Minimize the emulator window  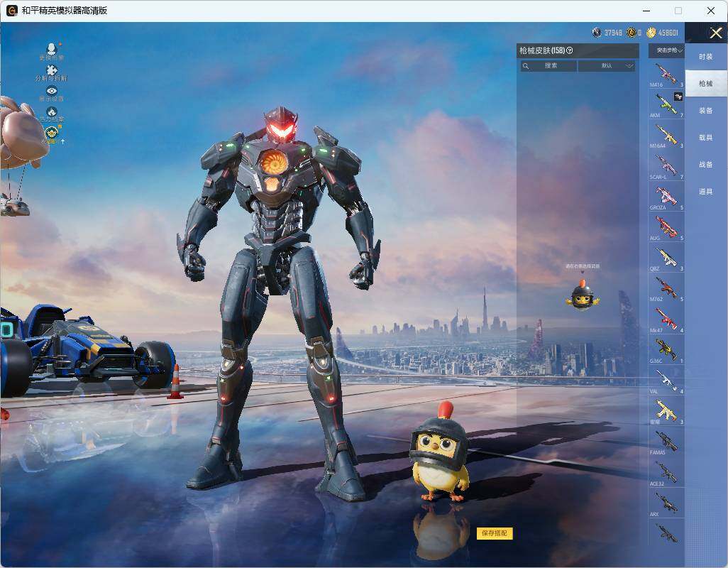646,10
